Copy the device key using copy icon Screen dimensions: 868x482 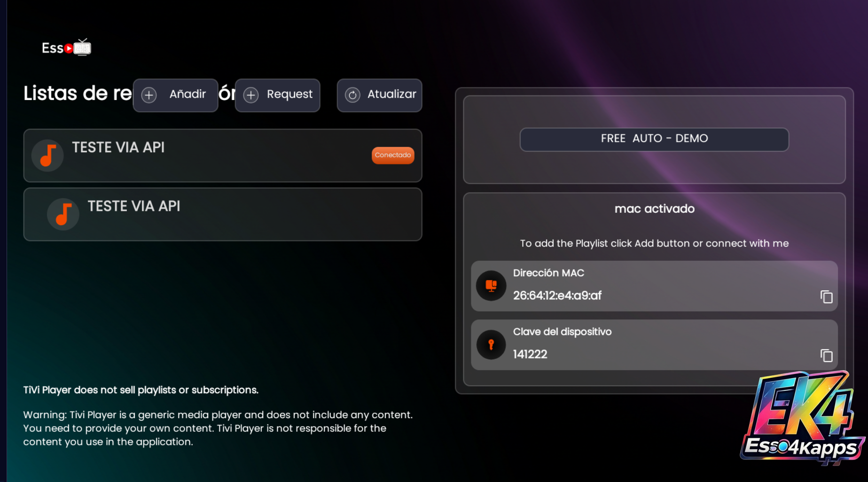[826, 356]
